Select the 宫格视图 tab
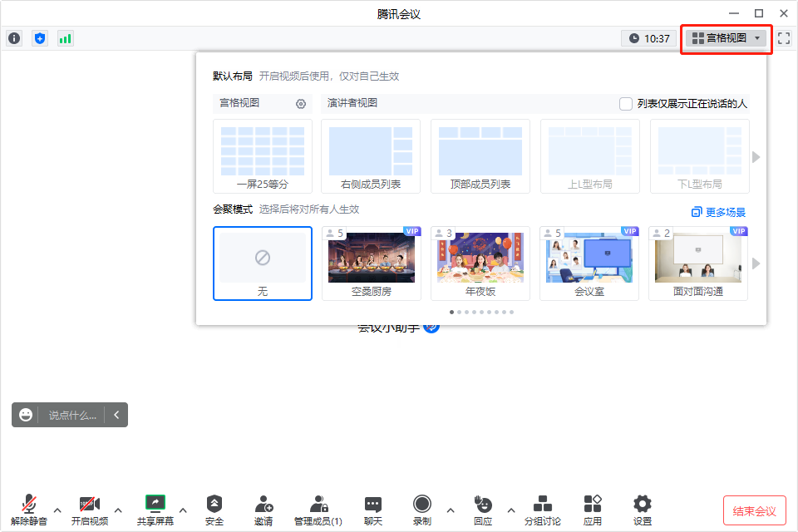Screen dimensions: 798x532 pos(239,103)
